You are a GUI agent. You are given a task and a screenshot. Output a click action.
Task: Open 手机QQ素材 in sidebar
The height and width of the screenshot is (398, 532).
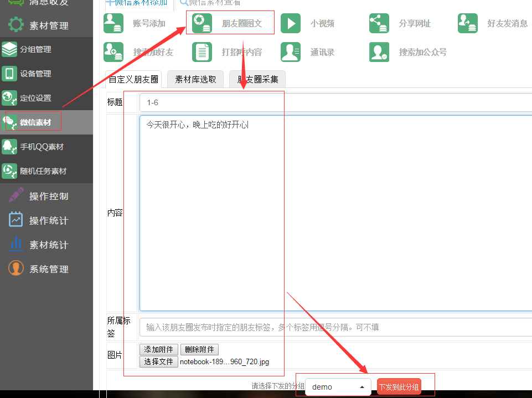pos(47,147)
